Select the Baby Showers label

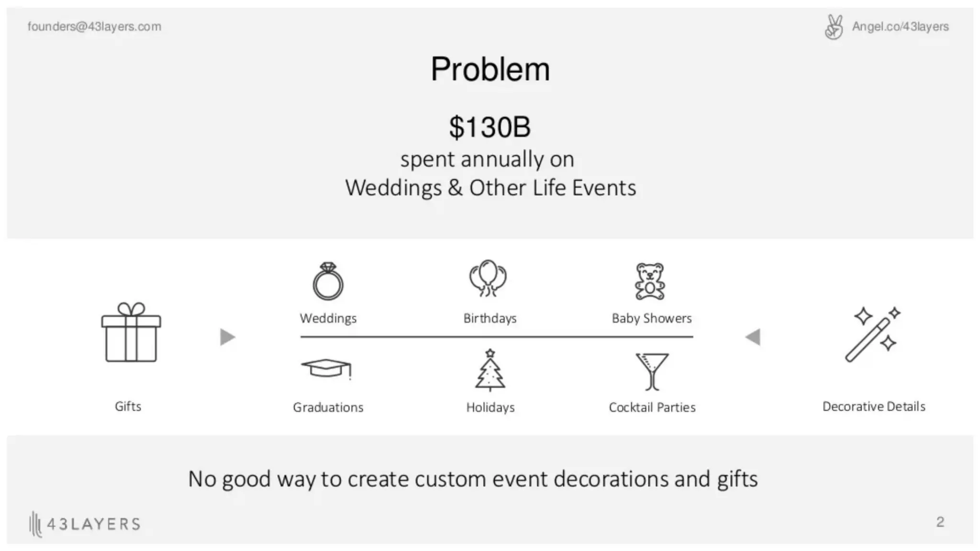coord(652,318)
